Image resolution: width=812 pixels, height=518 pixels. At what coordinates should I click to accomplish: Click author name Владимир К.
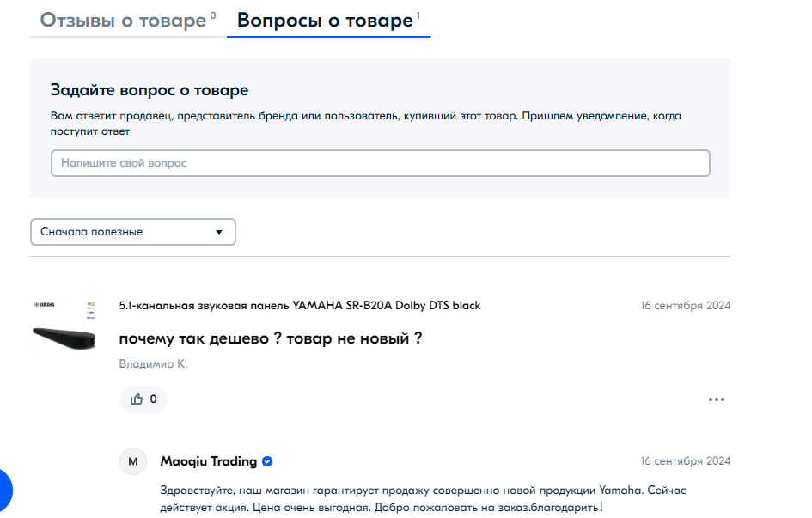[153, 364]
